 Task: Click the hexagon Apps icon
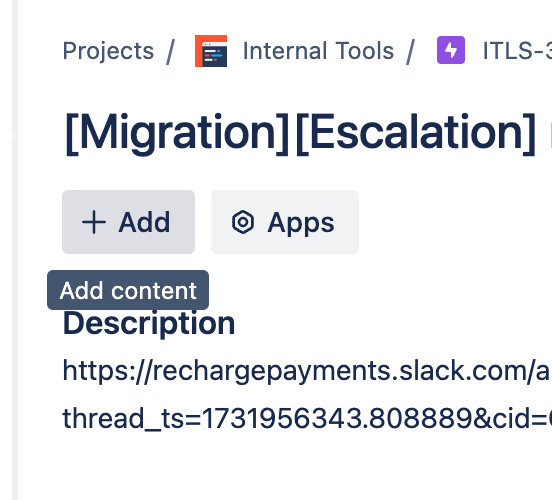pos(243,222)
